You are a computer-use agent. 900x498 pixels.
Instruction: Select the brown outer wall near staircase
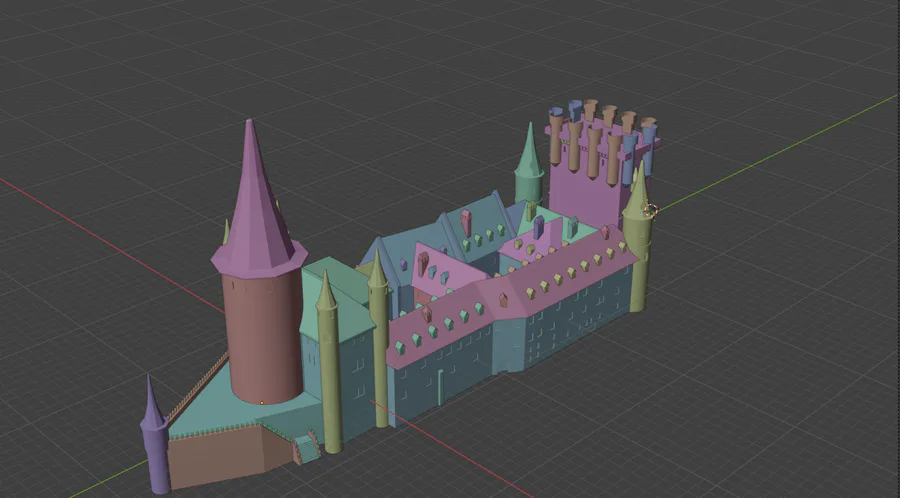pos(230,456)
